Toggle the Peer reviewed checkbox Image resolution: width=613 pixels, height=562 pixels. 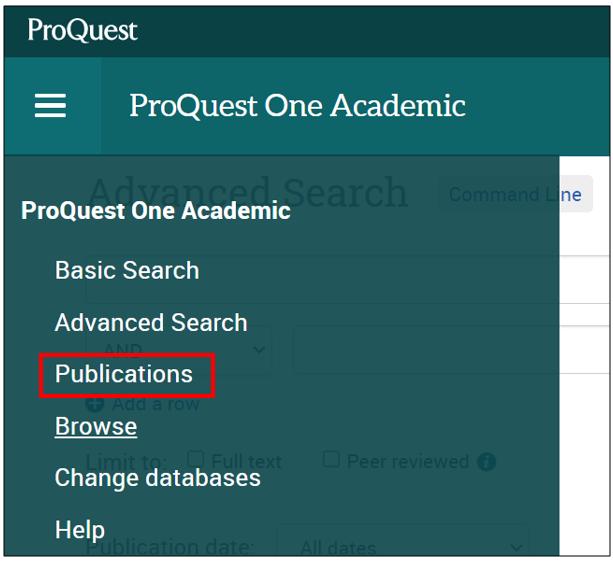click(x=331, y=459)
